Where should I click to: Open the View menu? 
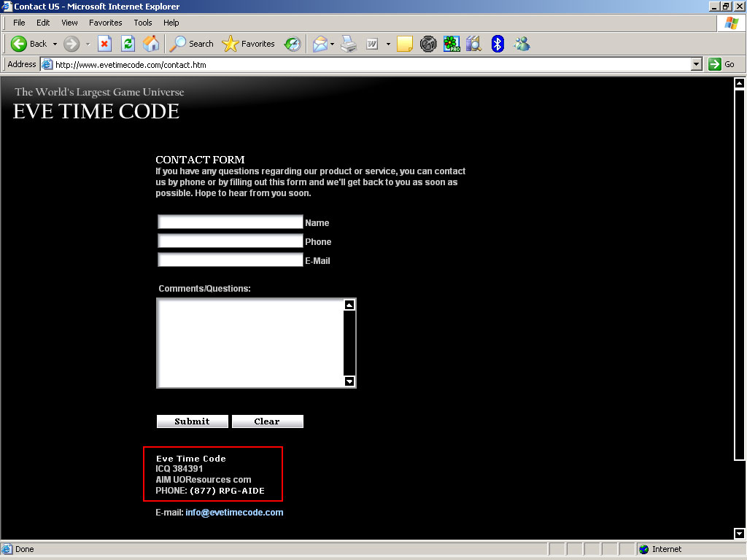click(69, 23)
